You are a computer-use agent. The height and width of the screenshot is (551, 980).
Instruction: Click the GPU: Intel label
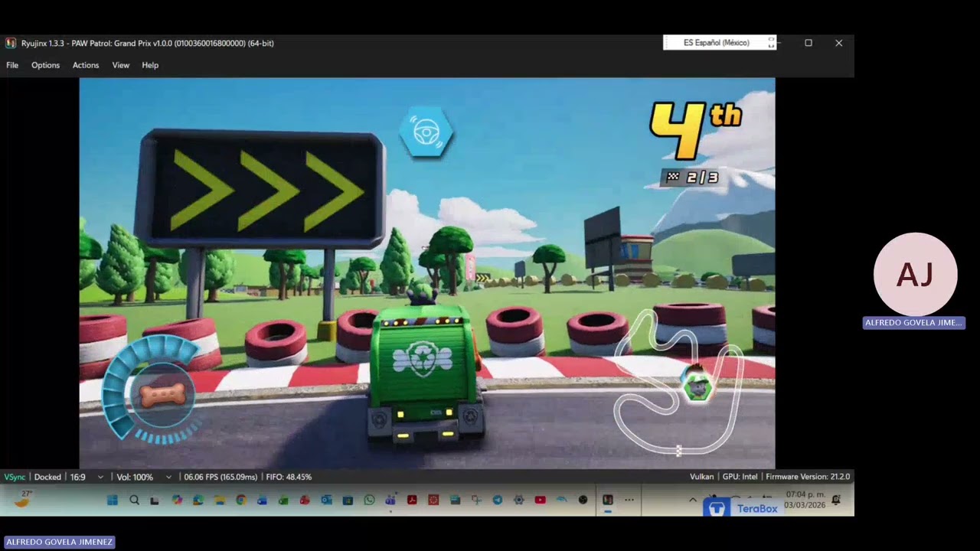pos(740,477)
